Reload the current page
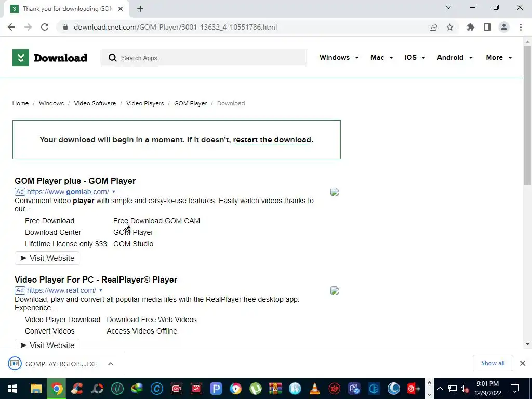 [x=45, y=27]
